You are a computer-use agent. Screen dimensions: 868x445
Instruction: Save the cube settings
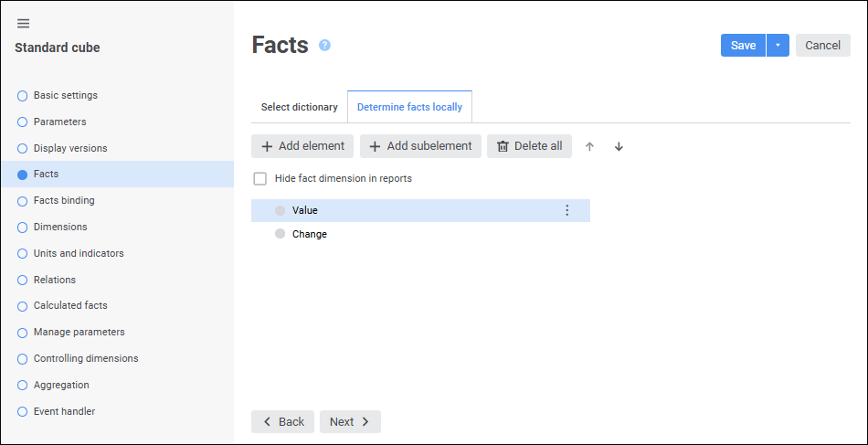743,46
